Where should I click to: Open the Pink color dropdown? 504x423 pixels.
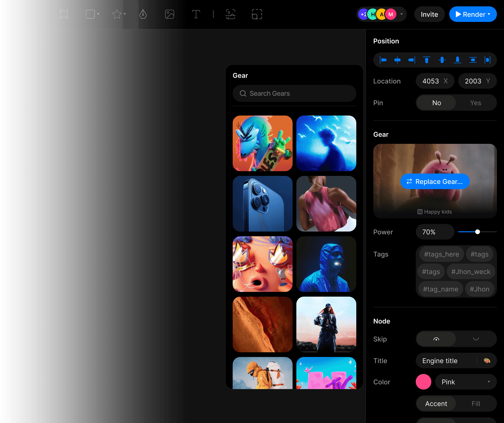(x=466, y=382)
